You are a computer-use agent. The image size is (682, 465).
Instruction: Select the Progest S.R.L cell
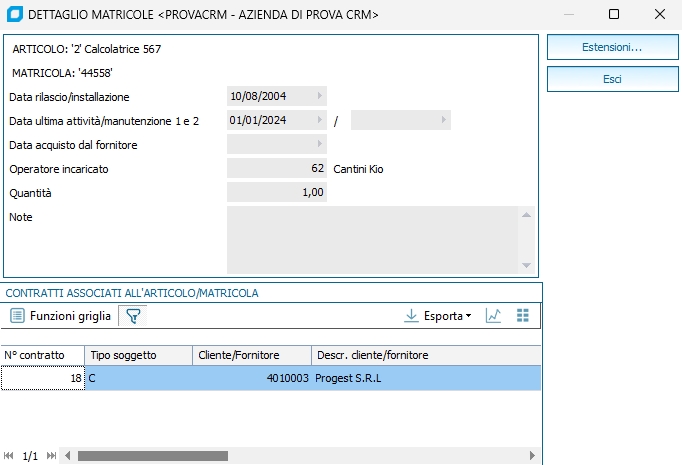pyautogui.click(x=426, y=378)
